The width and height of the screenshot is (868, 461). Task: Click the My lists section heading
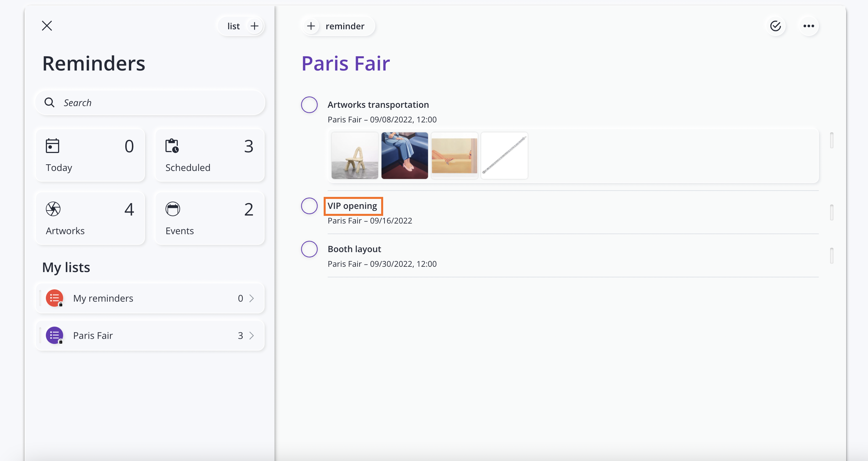66,267
